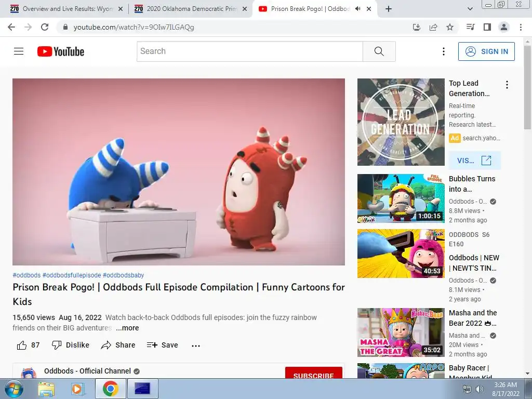Launch Windows Media Player from taskbar

(x=78, y=389)
